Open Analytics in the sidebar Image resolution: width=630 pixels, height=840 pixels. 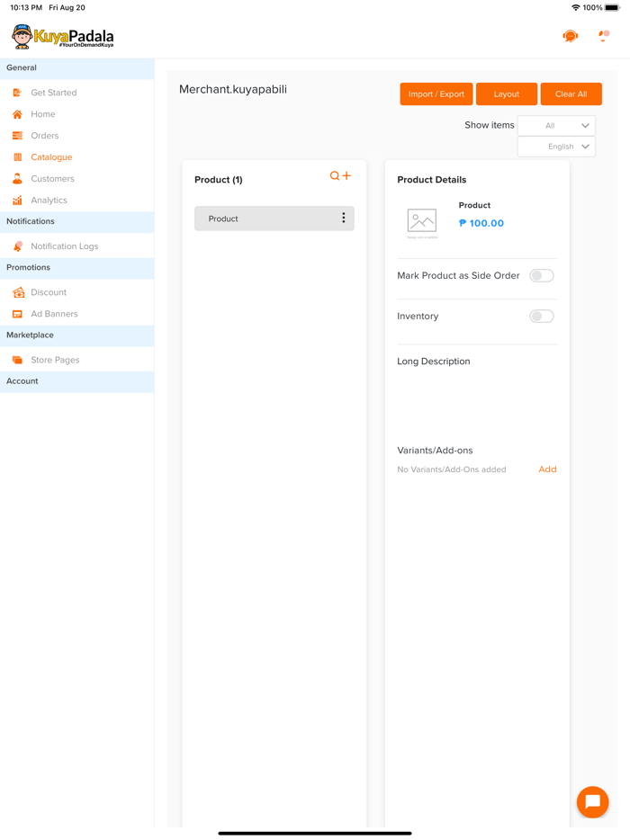[49, 200]
